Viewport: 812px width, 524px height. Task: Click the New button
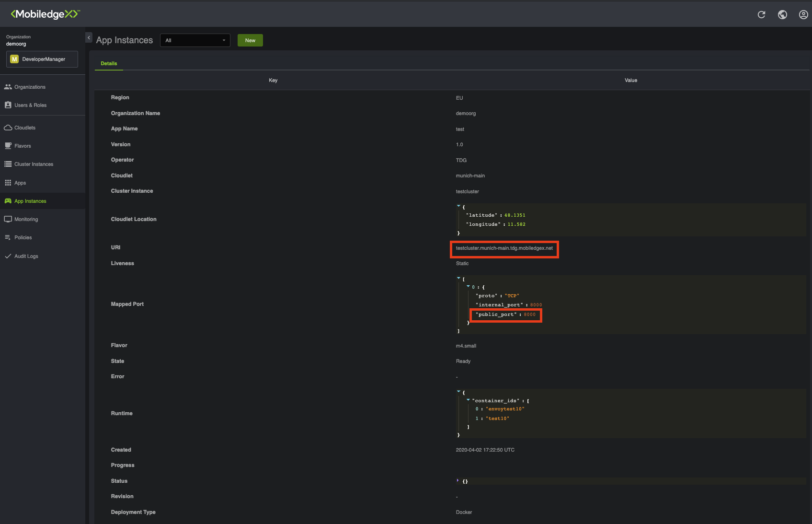point(250,40)
